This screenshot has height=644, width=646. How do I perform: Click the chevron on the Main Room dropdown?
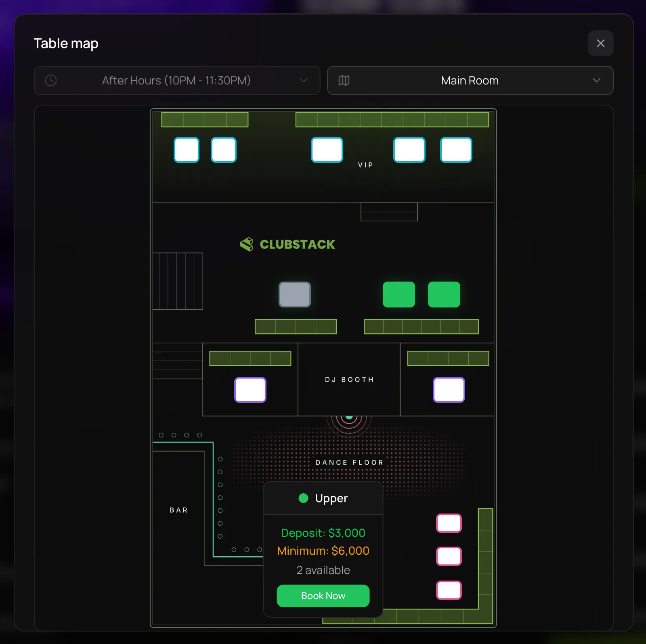click(x=596, y=80)
